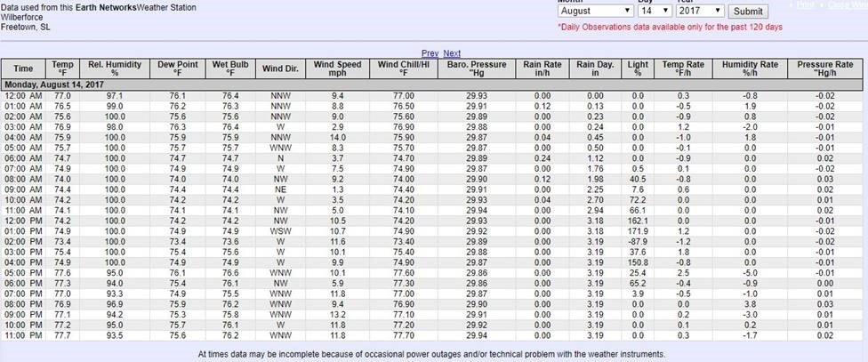Click Rain Day 1.12 in 06:00 AM row
The image size is (868, 362).
coord(595,158)
